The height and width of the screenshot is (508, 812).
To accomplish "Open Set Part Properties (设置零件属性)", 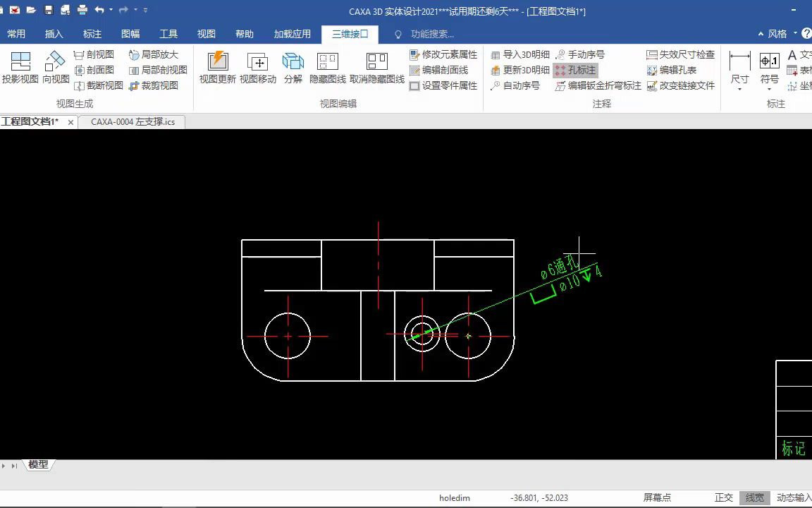I will tap(443, 85).
